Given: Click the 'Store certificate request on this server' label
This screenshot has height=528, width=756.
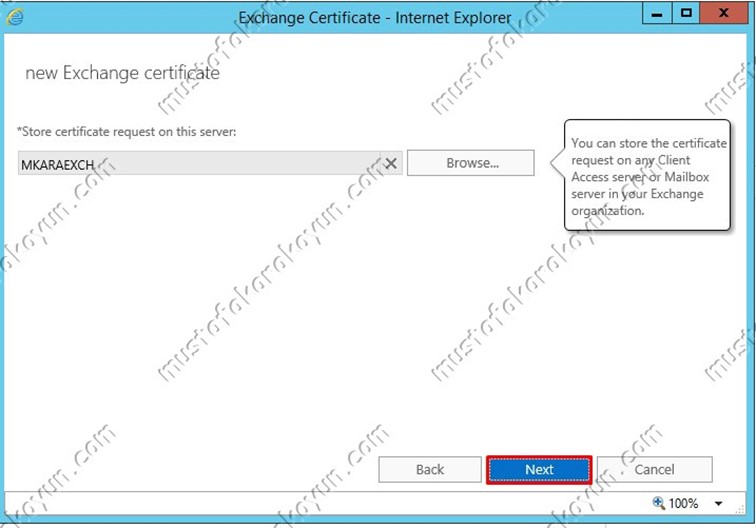Looking at the screenshot, I should coord(127,132).
